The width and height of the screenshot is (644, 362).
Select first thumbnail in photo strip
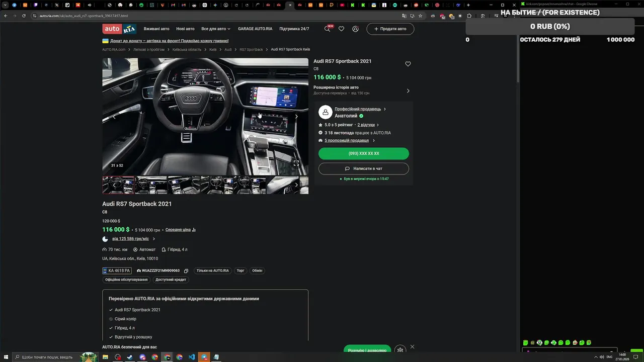click(x=118, y=185)
